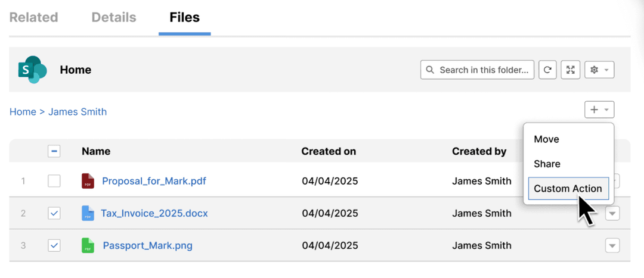This screenshot has height=278, width=644.
Task: Click the Passport_Mark.png file icon
Action: (88, 246)
